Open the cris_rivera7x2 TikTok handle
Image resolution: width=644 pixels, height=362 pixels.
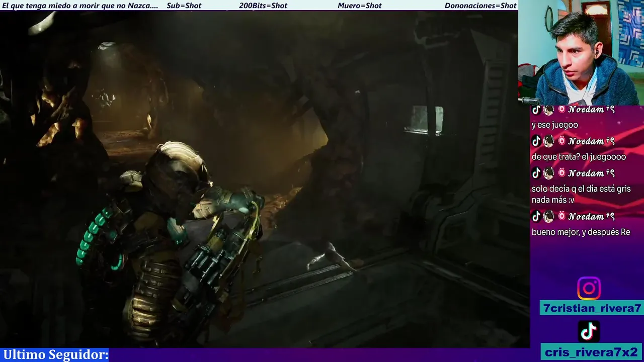point(592,352)
